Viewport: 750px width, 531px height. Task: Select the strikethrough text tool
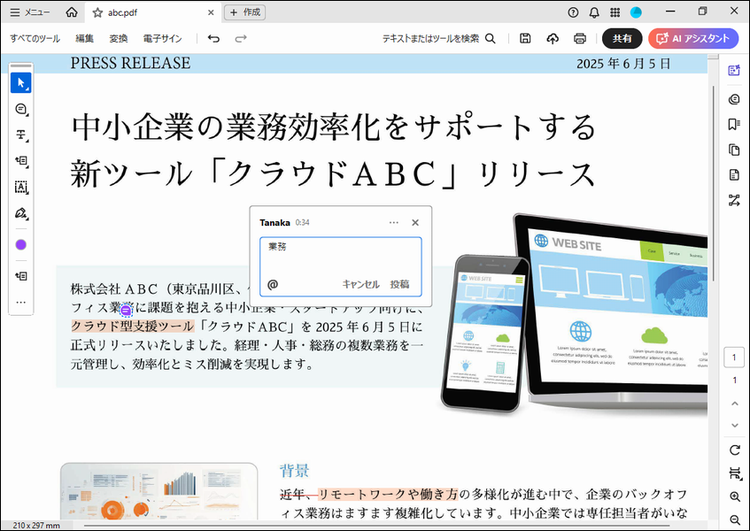pos(21,135)
